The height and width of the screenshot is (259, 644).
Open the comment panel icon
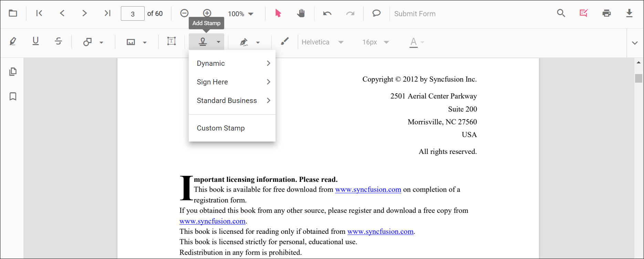click(376, 13)
